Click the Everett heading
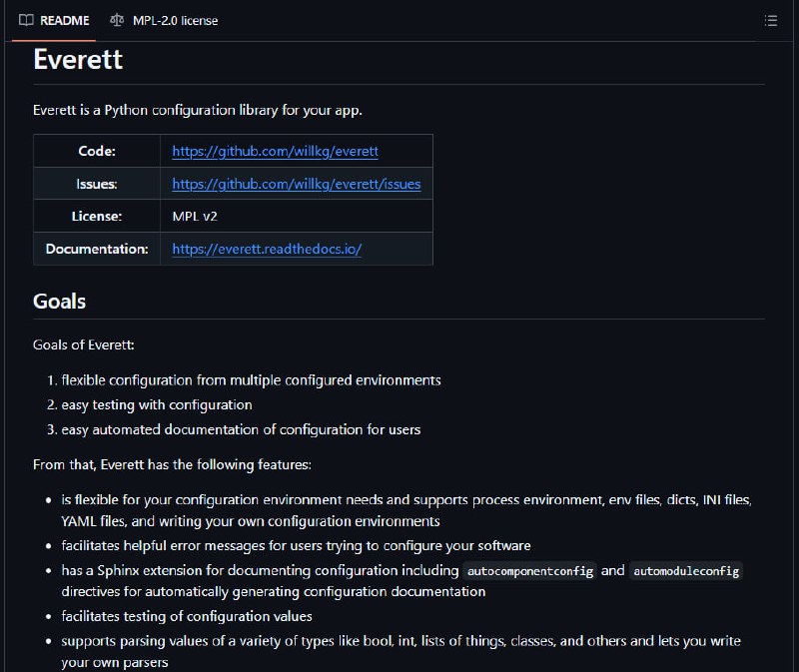This screenshot has height=672, width=799. pyautogui.click(x=78, y=59)
